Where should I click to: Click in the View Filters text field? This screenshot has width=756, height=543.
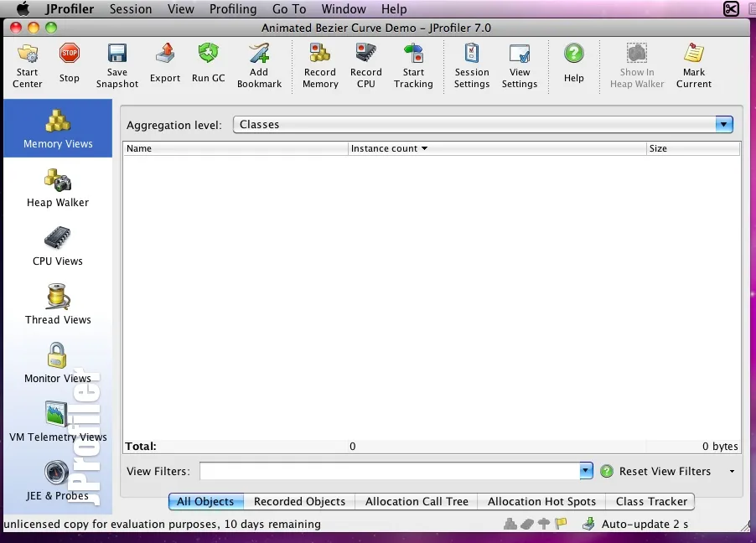point(390,471)
